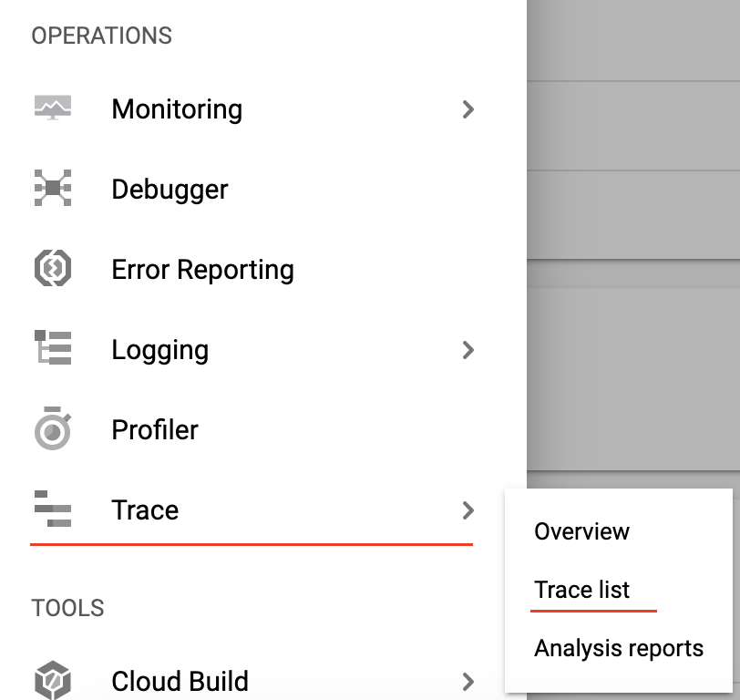Expand the Logging submenu arrow

(468, 350)
